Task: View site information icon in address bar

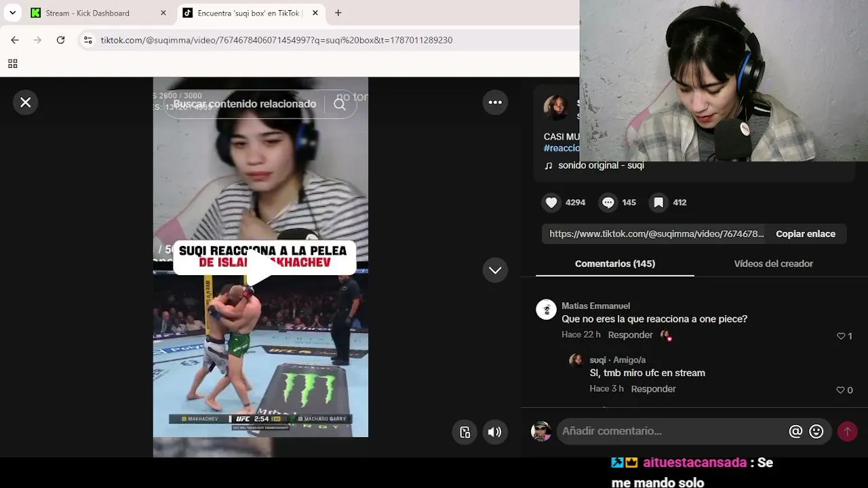Action: coord(87,40)
